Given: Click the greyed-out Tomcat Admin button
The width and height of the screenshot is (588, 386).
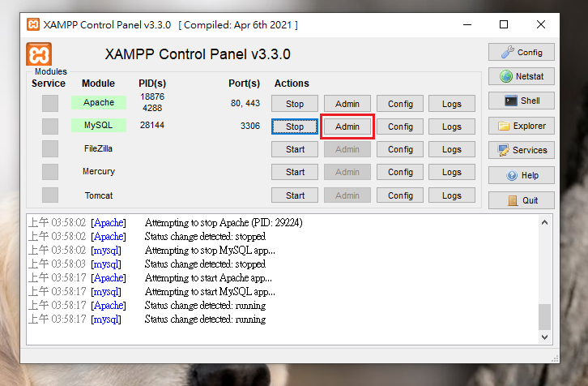Looking at the screenshot, I should pyautogui.click(x=347, y=195).
